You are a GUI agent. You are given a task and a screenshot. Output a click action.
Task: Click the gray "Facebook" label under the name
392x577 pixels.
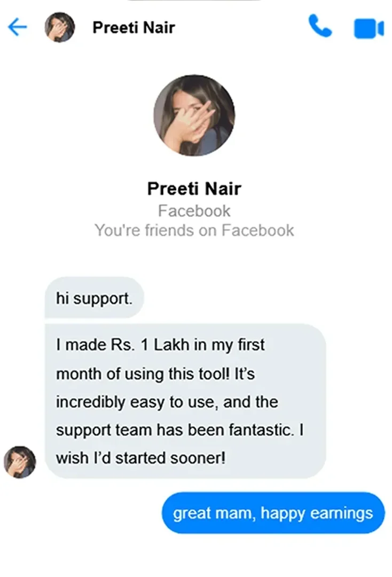pyautogui.click(x=194, y=211)
